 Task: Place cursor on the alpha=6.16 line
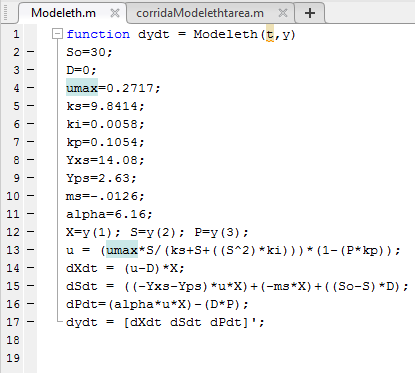coord(109,214)
